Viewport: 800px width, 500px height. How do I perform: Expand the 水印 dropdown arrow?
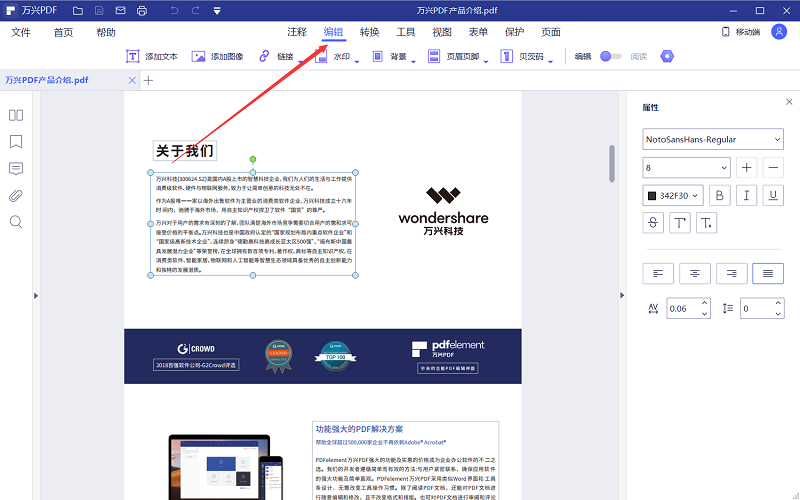[357, 62]
